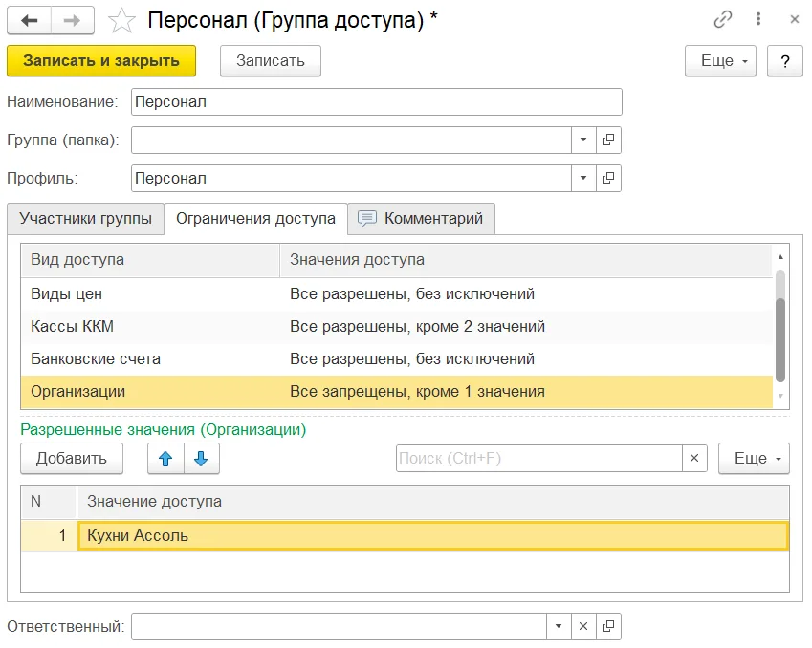Open the three-dots window menu
Image resolution: width=812 pixels, height=648 pixels.
pyautogui.click(x=758, y=20)
